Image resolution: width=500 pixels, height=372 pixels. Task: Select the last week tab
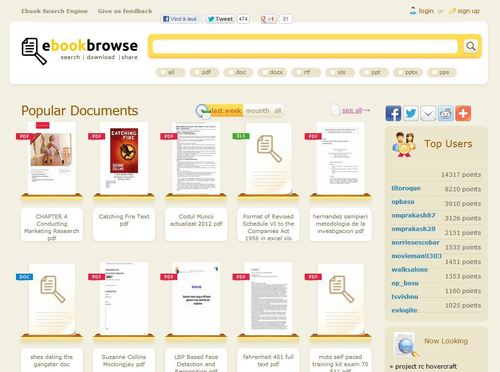pos(226,111)
